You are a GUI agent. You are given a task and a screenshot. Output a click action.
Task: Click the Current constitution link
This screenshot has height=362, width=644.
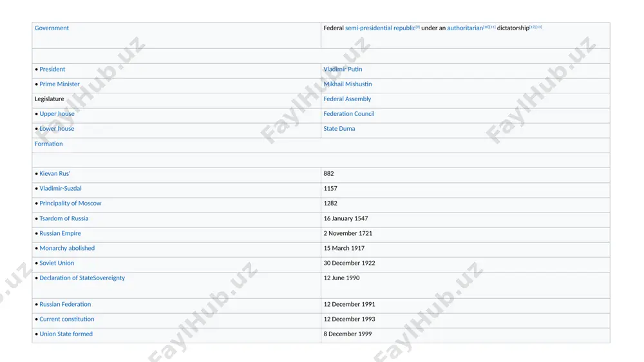pos(66,319)
